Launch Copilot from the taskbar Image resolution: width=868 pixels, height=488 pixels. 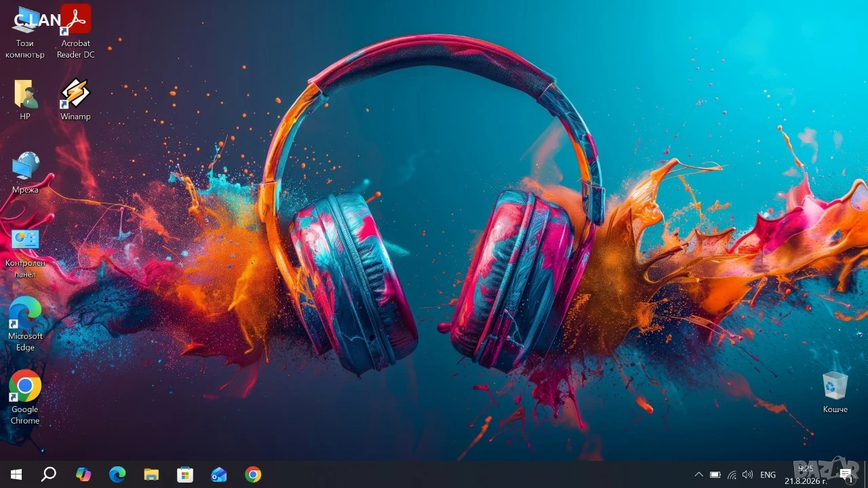coord(83,474)
